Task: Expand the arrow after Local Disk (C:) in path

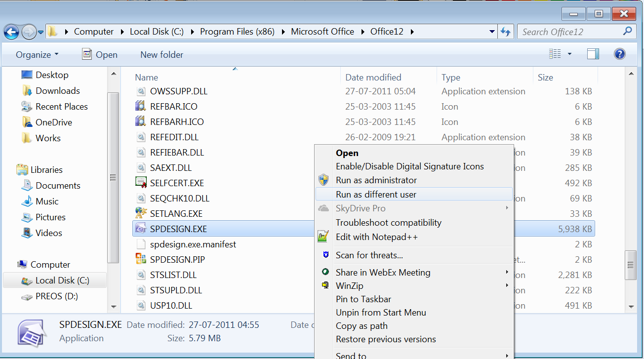Action: [x=193, y=32]
